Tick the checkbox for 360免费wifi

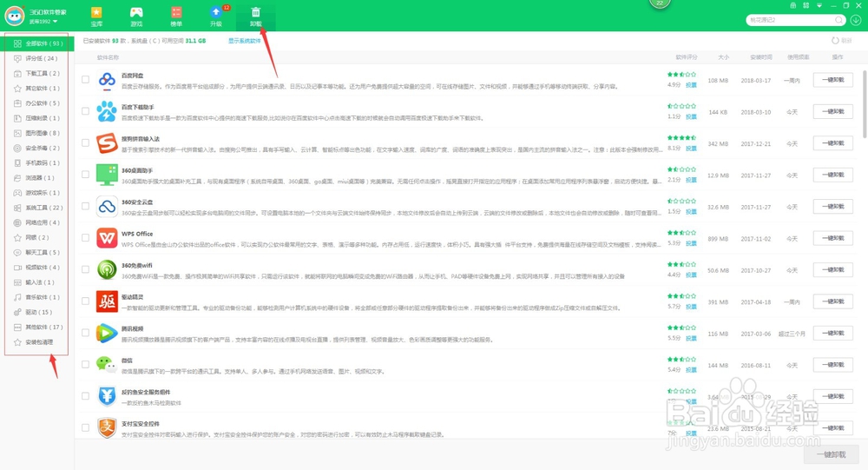tap(85, 268)
